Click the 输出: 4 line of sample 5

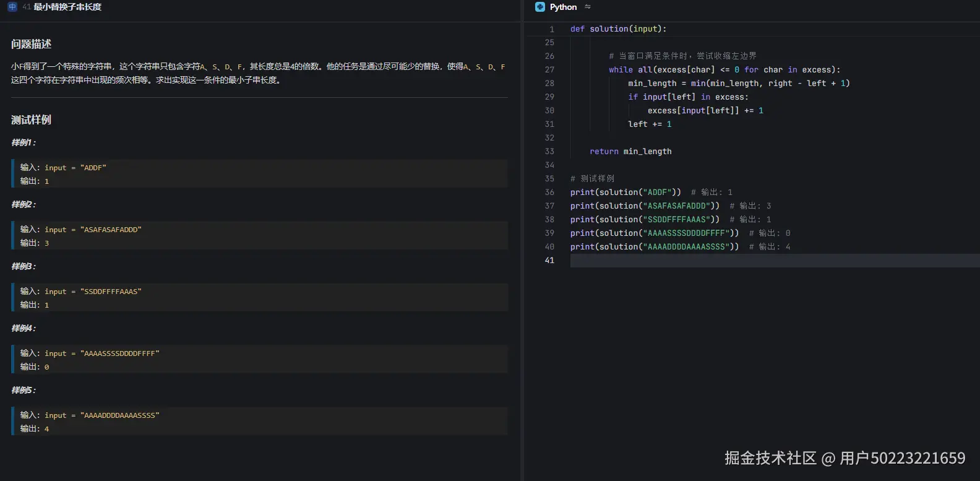tap(35, 429)
